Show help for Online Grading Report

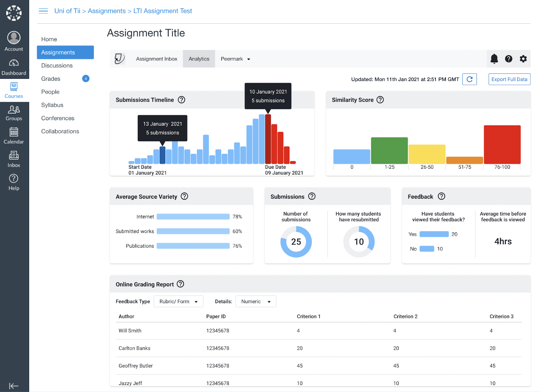click(x=181, y=284)
